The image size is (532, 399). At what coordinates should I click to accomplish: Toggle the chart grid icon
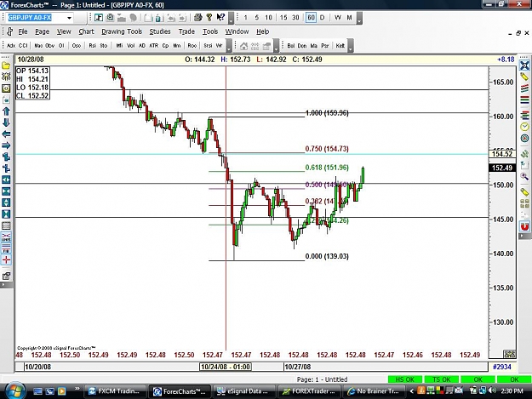6,225
